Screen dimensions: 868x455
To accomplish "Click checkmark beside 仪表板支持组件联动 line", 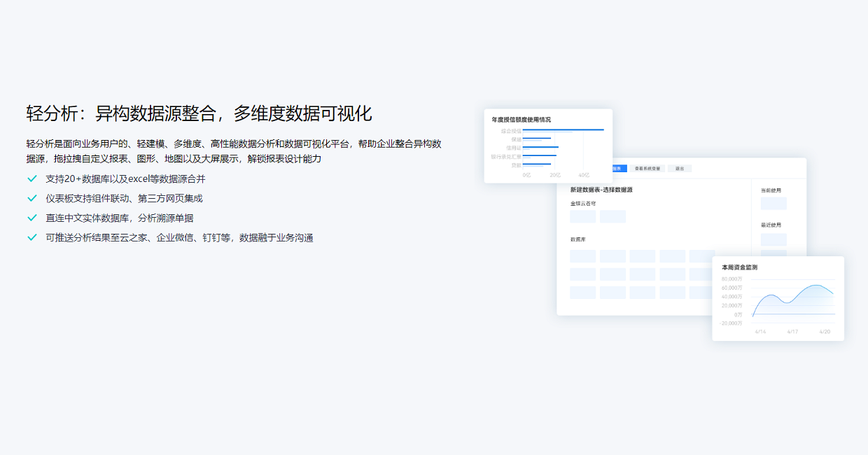I will coord(31,198).
